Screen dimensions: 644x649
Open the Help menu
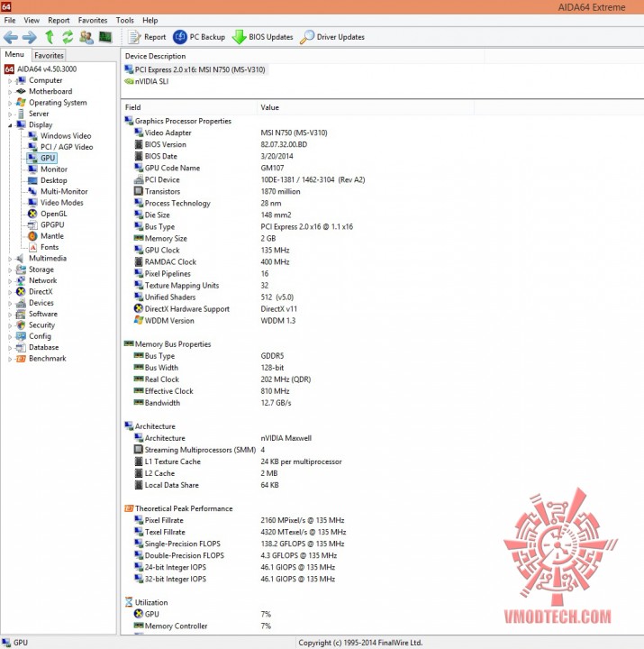[150, 20]
